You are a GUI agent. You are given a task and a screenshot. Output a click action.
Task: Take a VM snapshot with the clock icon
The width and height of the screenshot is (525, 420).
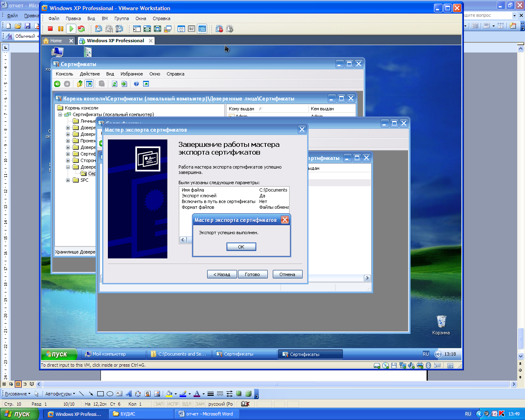click(x=98, y=29)
